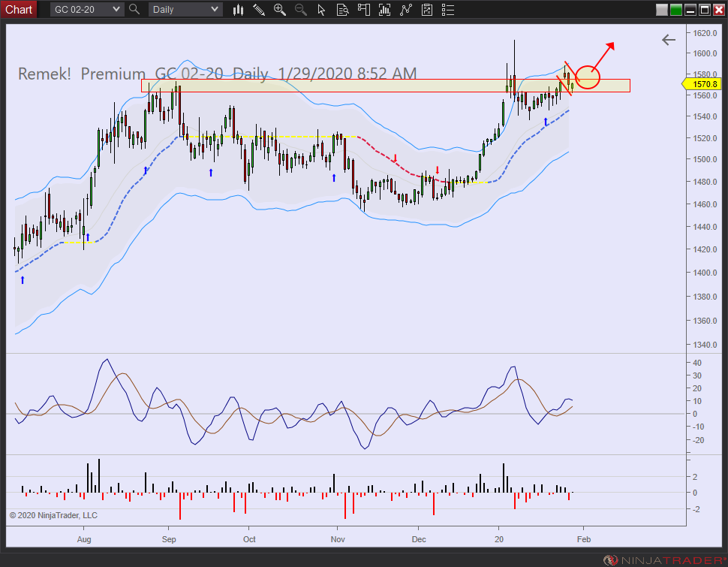
Task: Click the yellow 1570.8 price marker
Action: 702,84
